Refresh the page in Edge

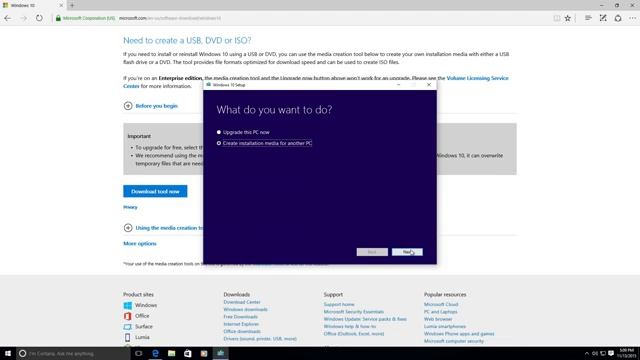pyautogui.click(x=39, y=18)
